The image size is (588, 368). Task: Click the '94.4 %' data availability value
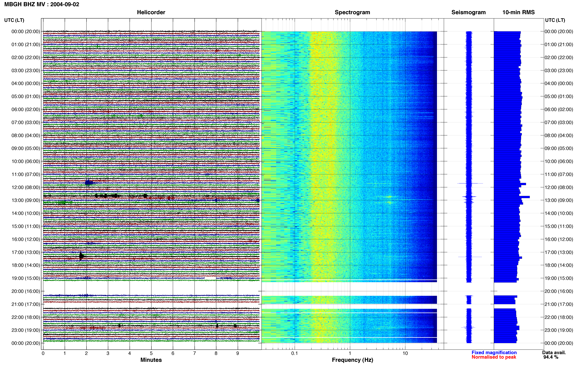coord(551,357)
